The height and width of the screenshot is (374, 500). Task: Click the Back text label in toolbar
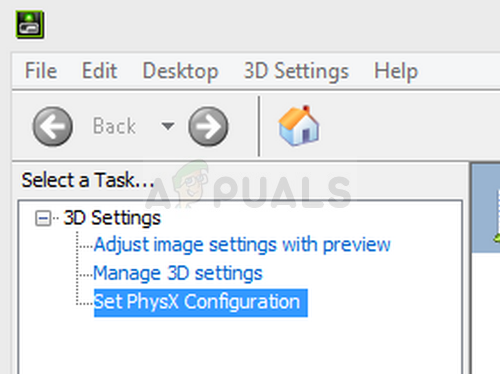(x=114, y=126)
